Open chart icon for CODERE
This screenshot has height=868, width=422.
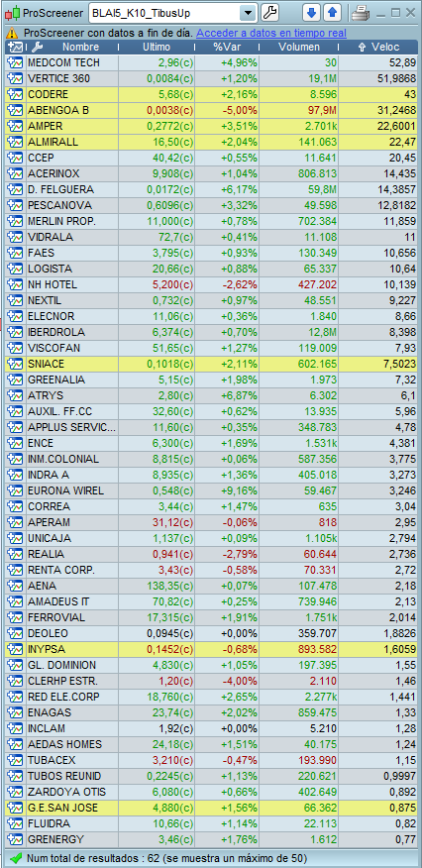[14, 95]
